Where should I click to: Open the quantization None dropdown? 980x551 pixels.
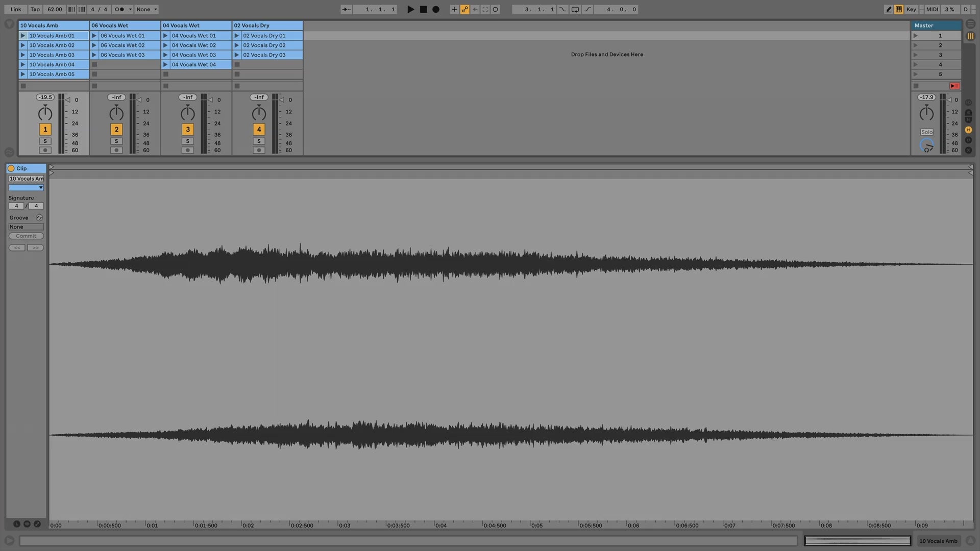[x=147, y=9]
